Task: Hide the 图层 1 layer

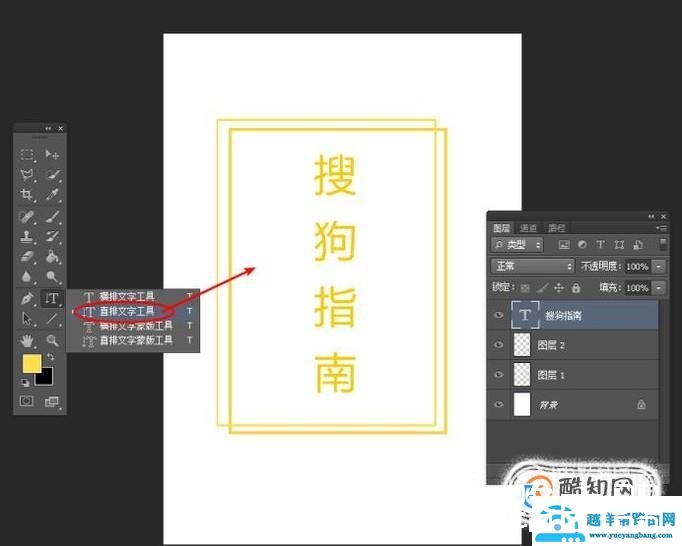Action: pyautogui.click(x=499, y=375)
